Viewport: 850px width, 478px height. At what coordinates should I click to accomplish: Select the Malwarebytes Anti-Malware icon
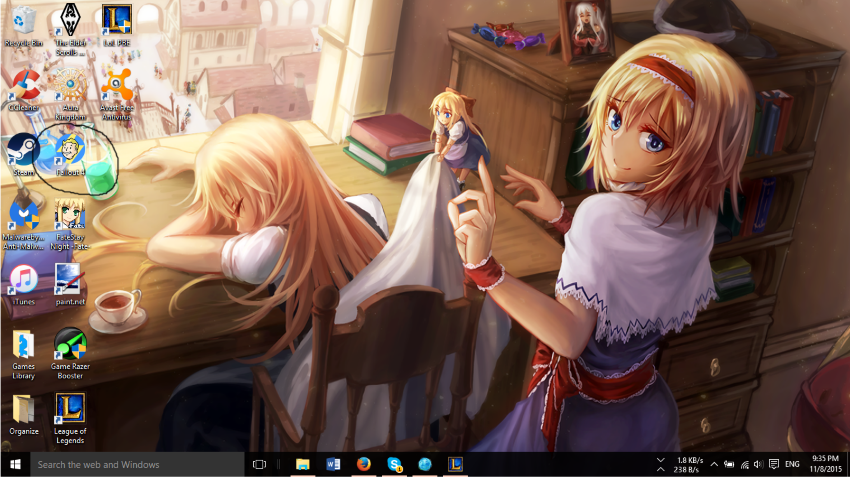click(x=23, y=224)
